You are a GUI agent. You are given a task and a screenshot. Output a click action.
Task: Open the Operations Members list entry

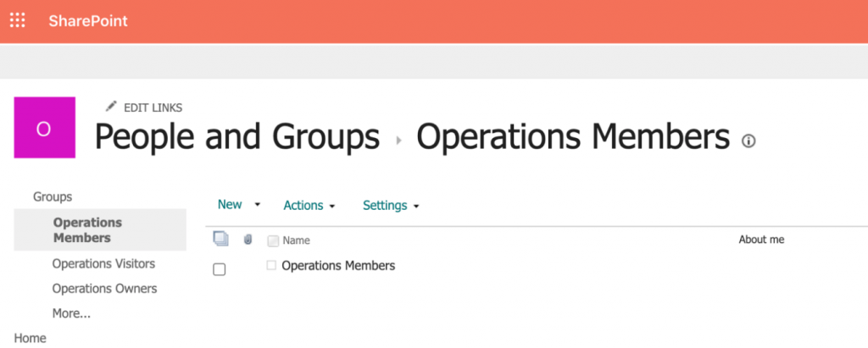click(x=338, y=266)
